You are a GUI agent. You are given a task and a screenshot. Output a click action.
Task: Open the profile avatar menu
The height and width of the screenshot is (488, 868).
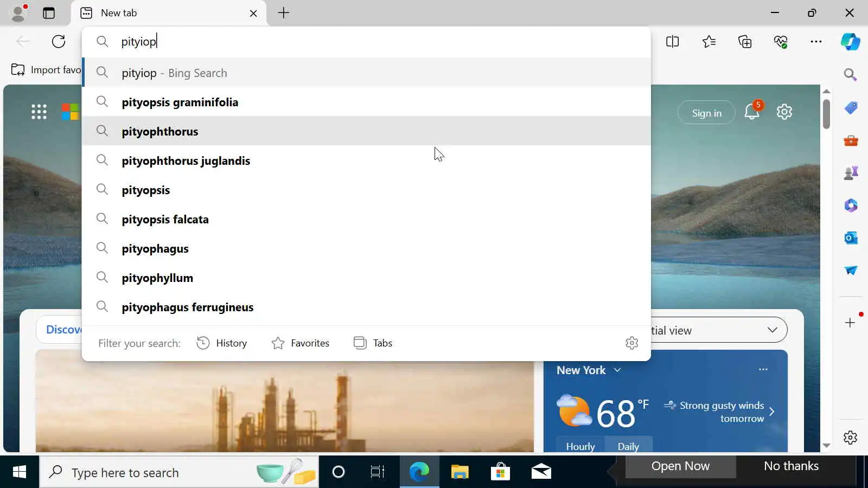point(19,13)
